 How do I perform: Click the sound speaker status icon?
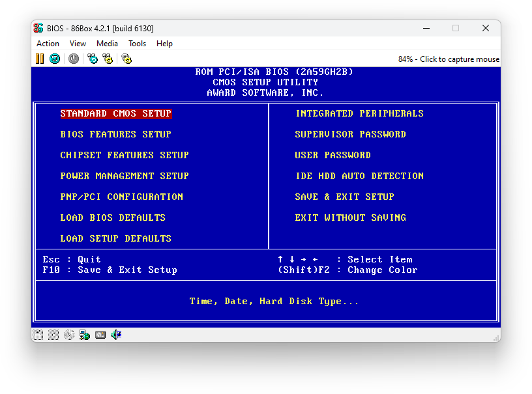pos(116,335)
